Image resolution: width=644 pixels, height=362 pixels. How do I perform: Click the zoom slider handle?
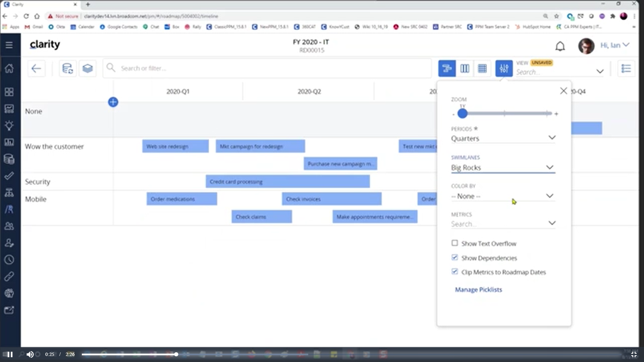462,114
